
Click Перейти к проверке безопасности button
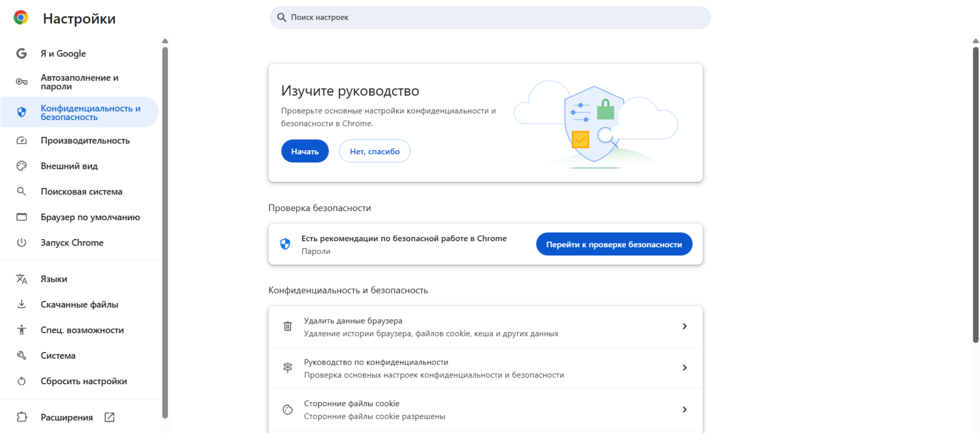pyautogui.click(x=614, y=244)
